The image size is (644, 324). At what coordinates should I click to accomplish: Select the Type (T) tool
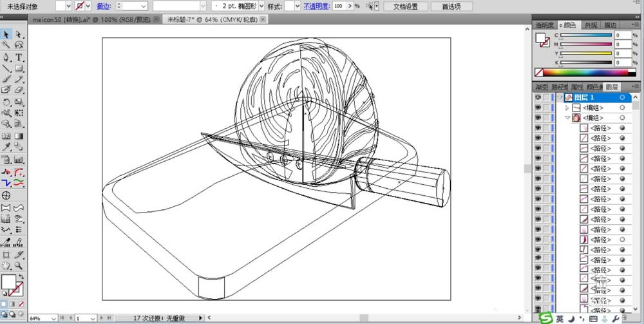(19, 57)
